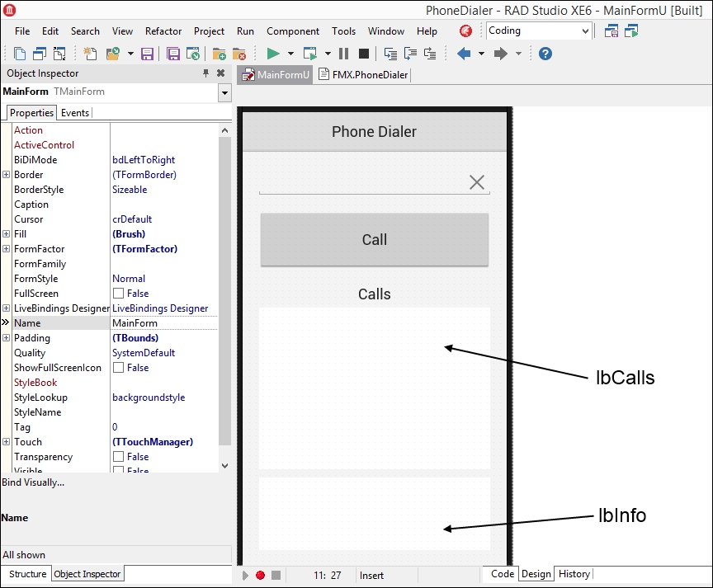Image resolution: width=713 pixels, height=588 pixels.
Task: Open the Coding desktop layout combo box
Action: 540,31
